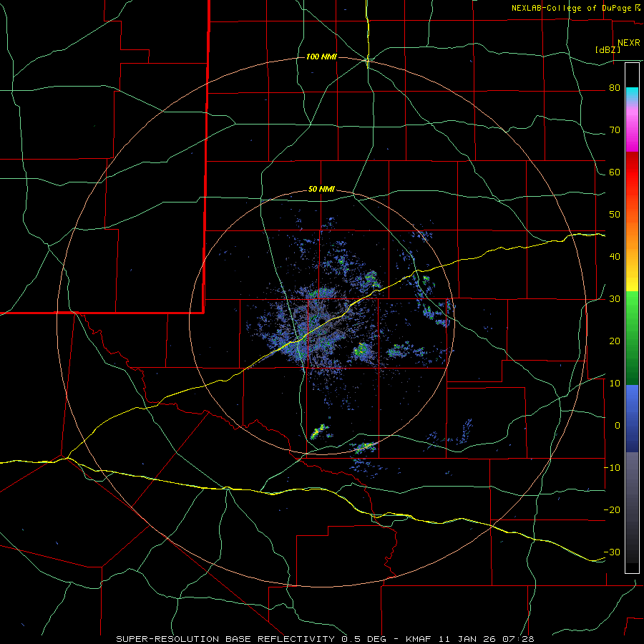
Task: Click the 40 value on the dBZ scale
Action: pos(615,257)
